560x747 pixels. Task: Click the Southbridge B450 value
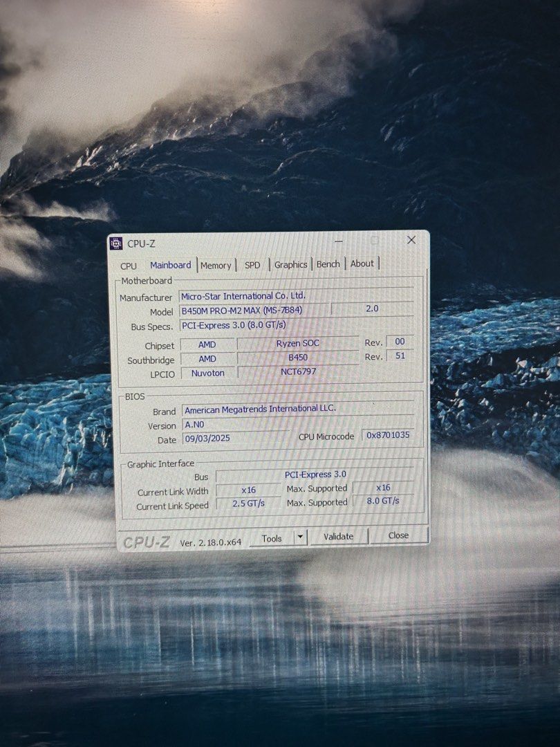click(297, 358)
